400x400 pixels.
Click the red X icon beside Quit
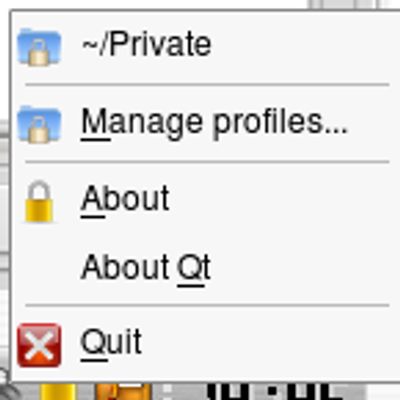pos(39,345)
